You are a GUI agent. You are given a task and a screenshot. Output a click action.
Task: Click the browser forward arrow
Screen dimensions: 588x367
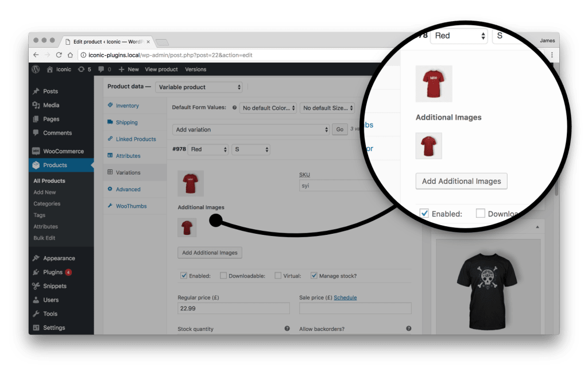pos(47,55)
